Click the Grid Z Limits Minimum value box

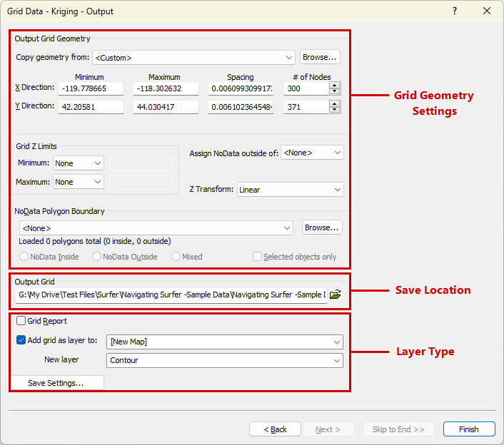141,163
